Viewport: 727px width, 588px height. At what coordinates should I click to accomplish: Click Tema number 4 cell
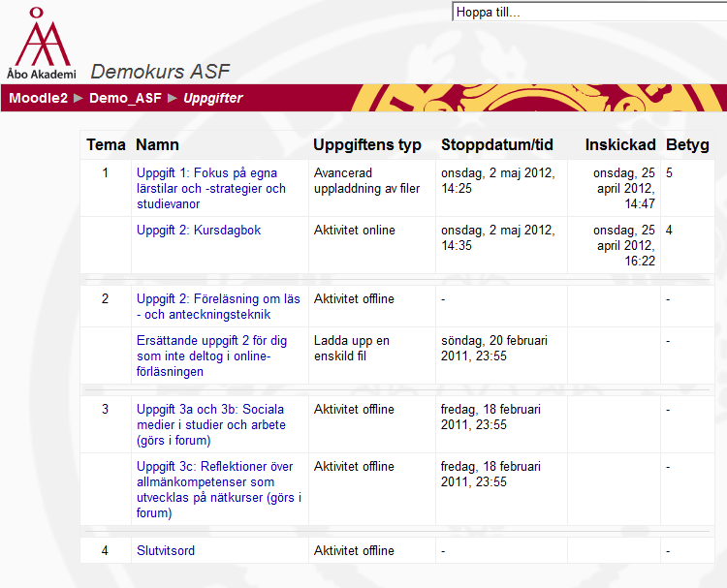[x=106, y=550]
